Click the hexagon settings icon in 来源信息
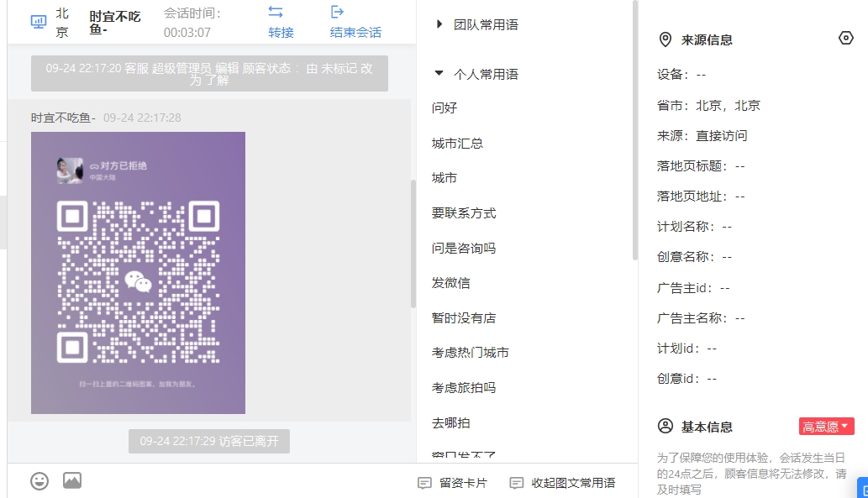 846,38
